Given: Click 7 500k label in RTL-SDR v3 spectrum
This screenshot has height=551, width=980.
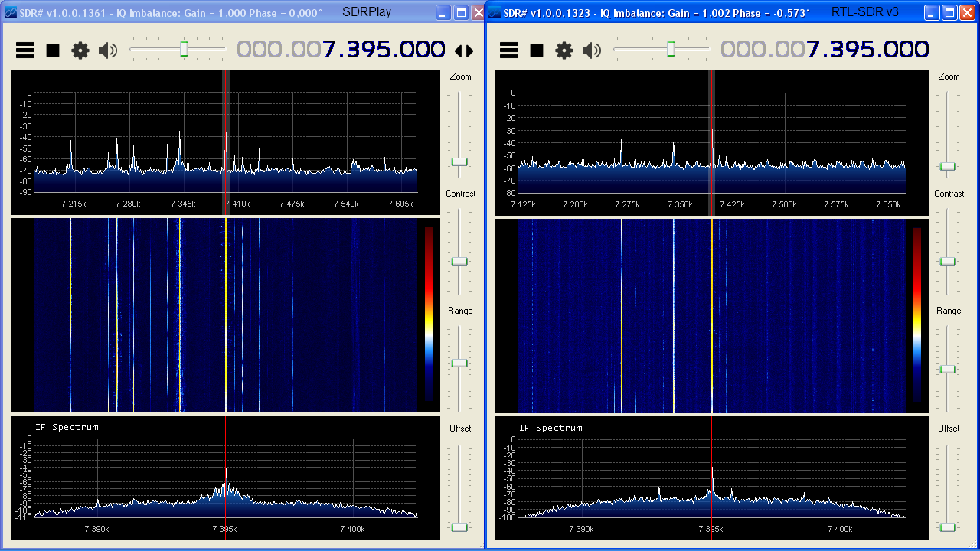Looking at the screenshot, I should coord(784,205).
